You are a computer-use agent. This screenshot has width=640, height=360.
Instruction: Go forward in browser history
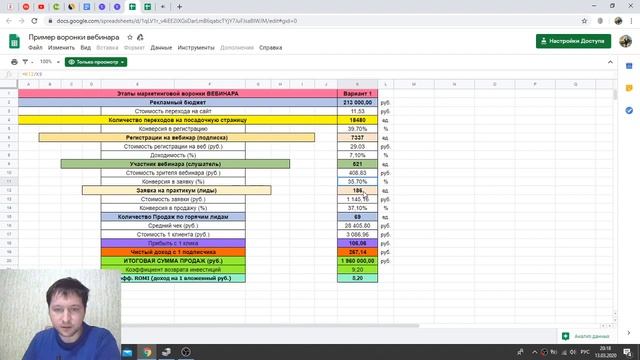click(21, 21)
